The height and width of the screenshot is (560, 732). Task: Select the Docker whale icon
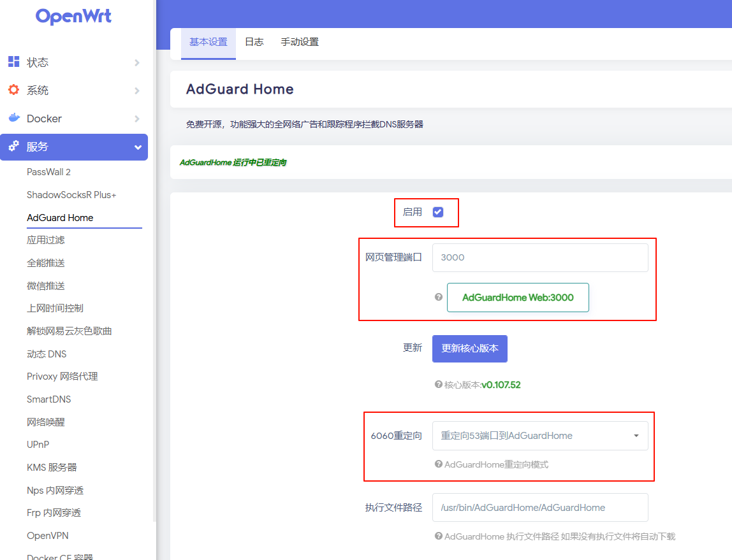pyautogui.click(x=14, y=118)
